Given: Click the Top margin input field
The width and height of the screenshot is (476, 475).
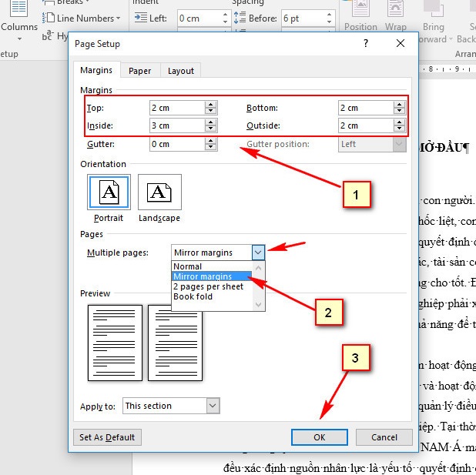Looking at the screenshot, I should [176, 108].
